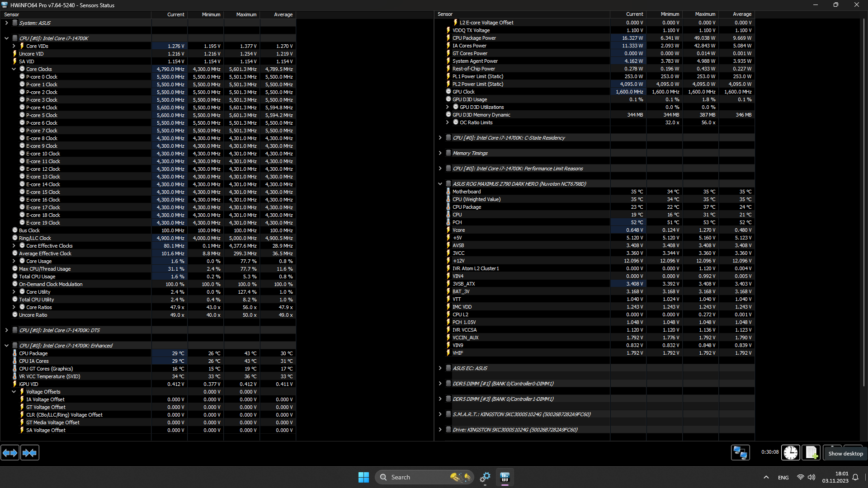Open the Windows Start menu

pos(363,477)
